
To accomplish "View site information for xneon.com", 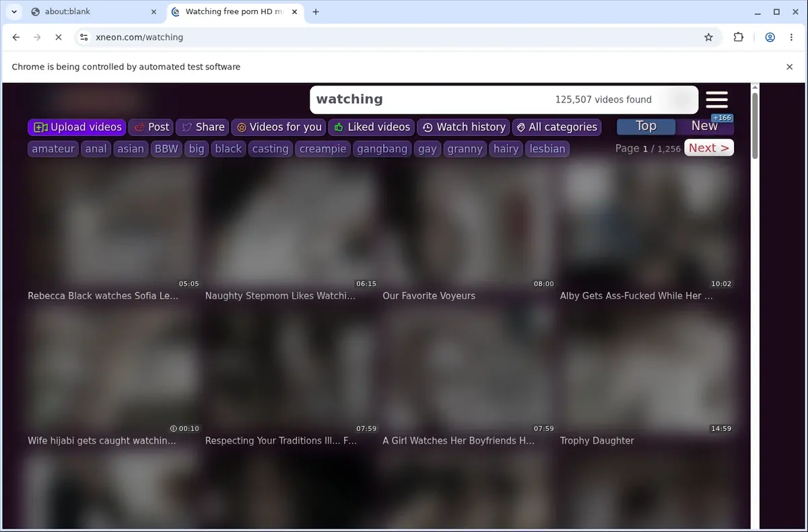I will (83, 37).
